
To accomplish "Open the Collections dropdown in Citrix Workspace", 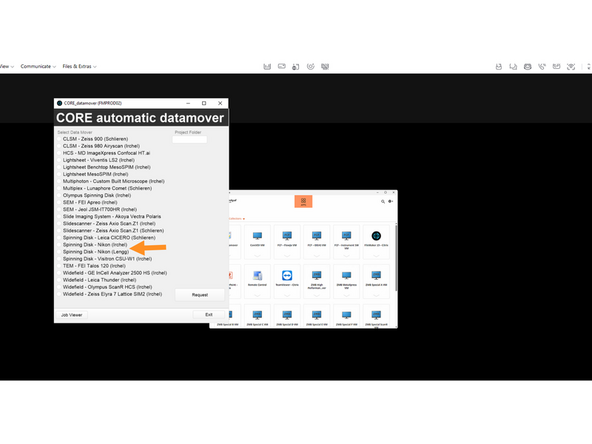I will pyautogui.click(x=237, y=219).
